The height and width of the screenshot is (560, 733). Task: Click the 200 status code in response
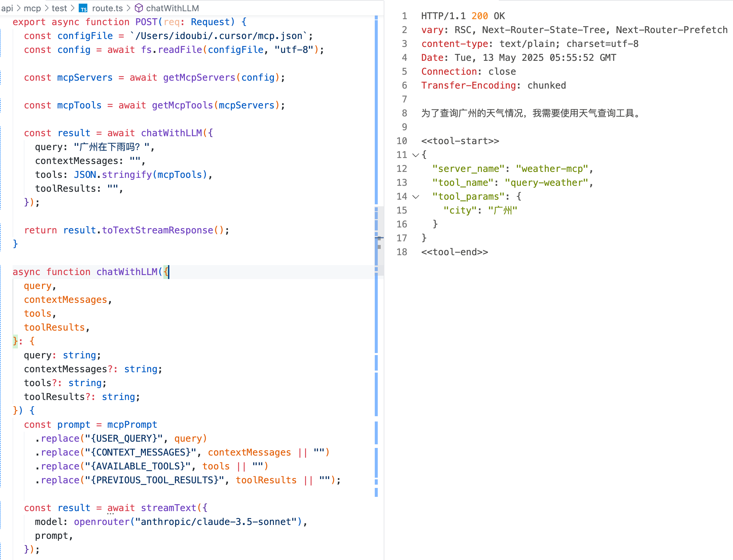(x=479, y=16)
